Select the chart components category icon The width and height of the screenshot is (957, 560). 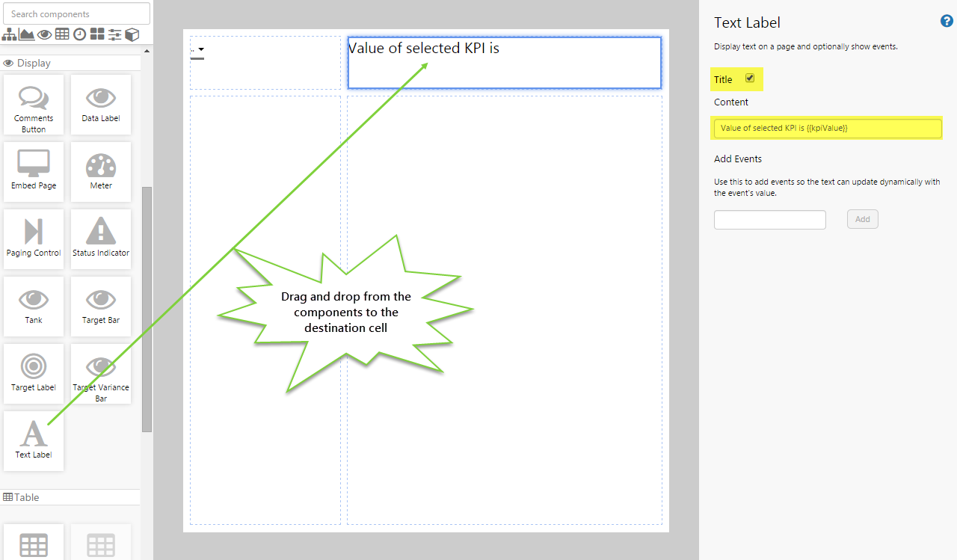pos(26,34)
